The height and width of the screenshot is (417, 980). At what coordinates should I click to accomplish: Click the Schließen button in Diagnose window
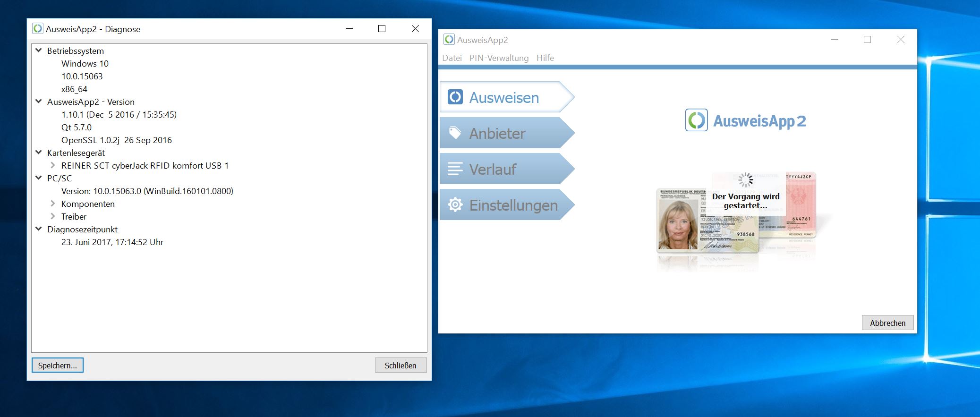click(x=401, y=365)
